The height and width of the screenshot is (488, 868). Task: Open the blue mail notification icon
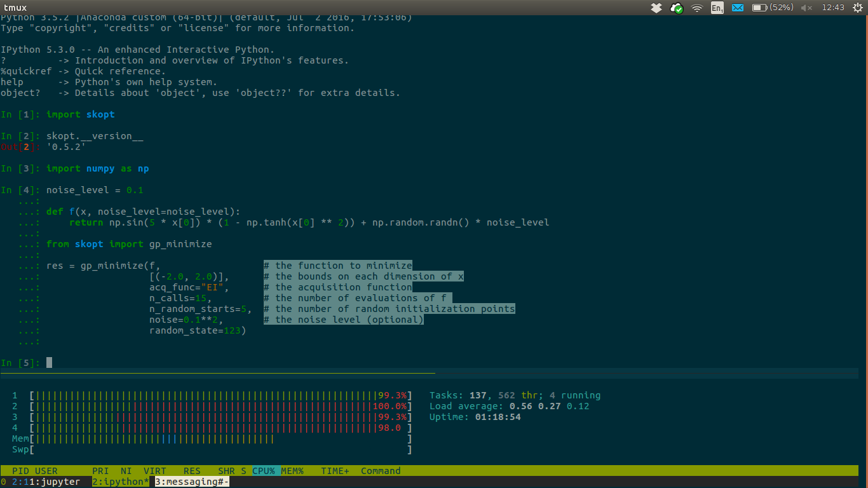pos(737,7)
